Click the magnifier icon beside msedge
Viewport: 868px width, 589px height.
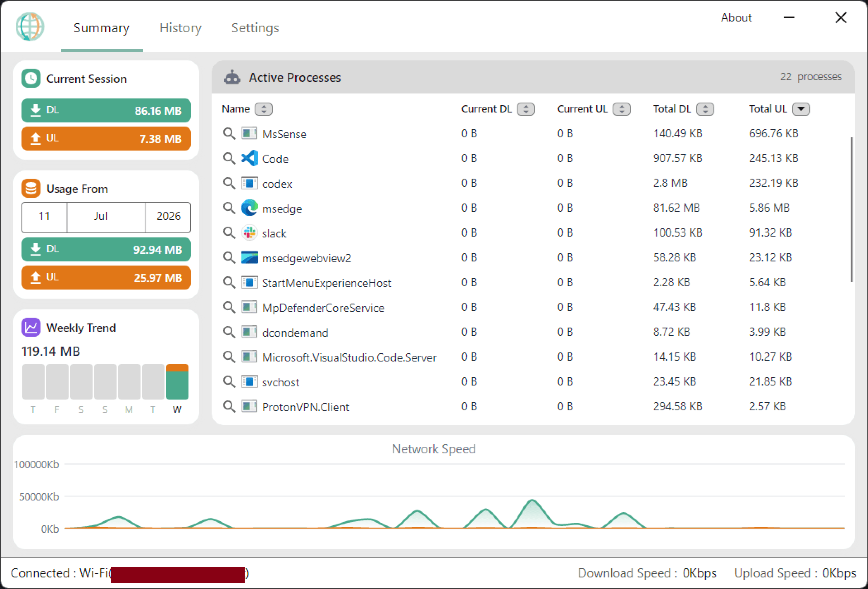(x=229, y=208)
